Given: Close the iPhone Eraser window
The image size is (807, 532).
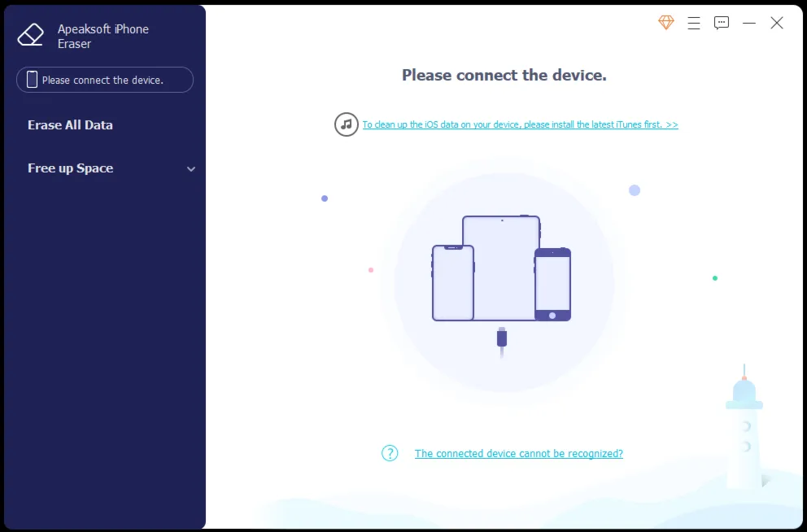Looking at the screenshot, I should 777,23.
